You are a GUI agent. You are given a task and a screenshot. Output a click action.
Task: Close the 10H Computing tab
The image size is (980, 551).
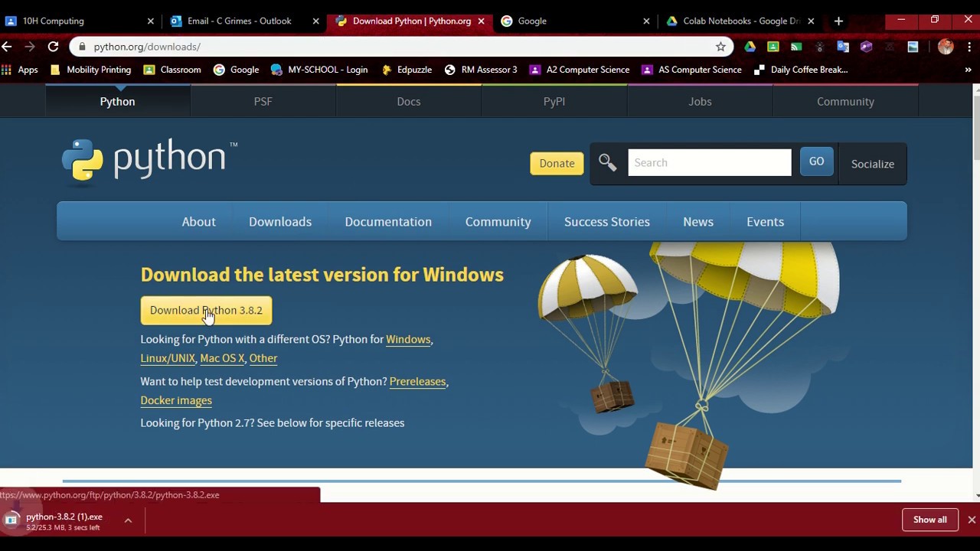tap(150, 21)
